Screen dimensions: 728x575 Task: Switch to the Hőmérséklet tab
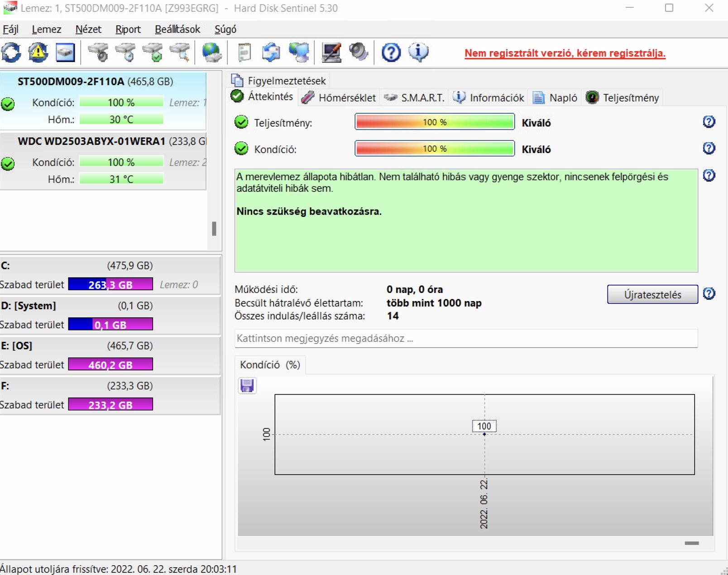[339, 98]
